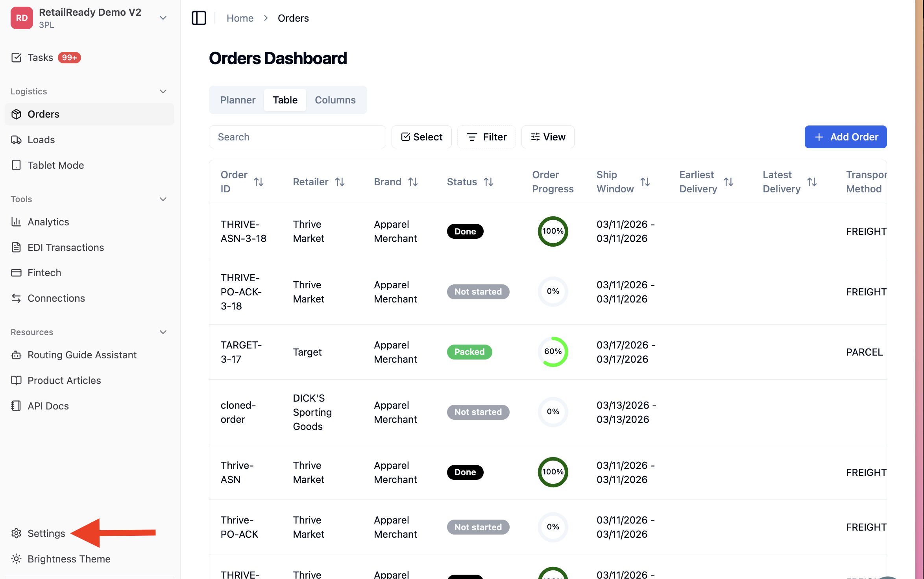Image resolution: width=924 pixels, height=579 pixels.
Task: Open the Analytics chart icon
Action: (x=17, y=222)
